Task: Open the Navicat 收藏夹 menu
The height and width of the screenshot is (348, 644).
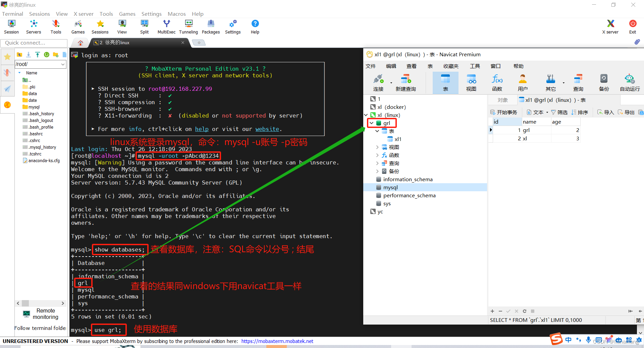Action: 451,66
